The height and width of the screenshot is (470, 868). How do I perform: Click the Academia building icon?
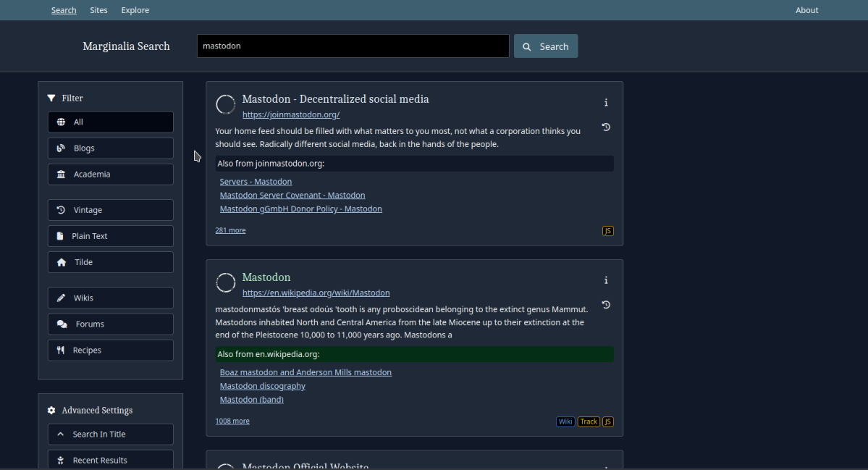(x=61, y=174)
